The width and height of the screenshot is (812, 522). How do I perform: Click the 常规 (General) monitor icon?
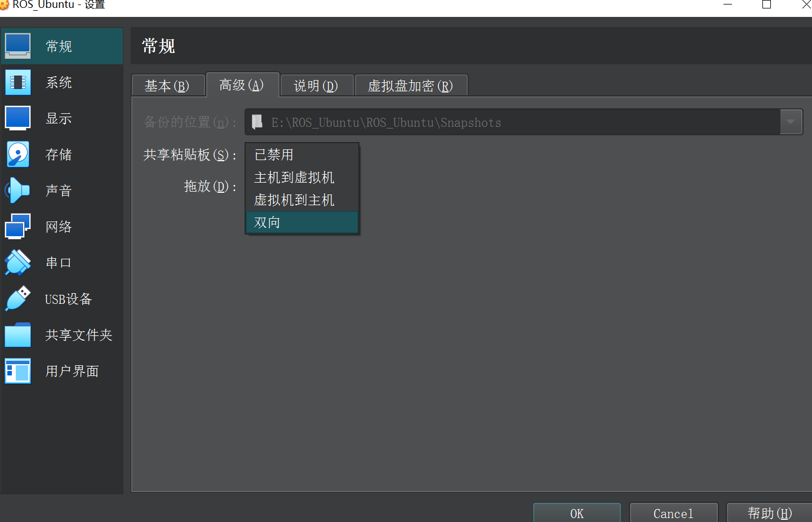18,46
